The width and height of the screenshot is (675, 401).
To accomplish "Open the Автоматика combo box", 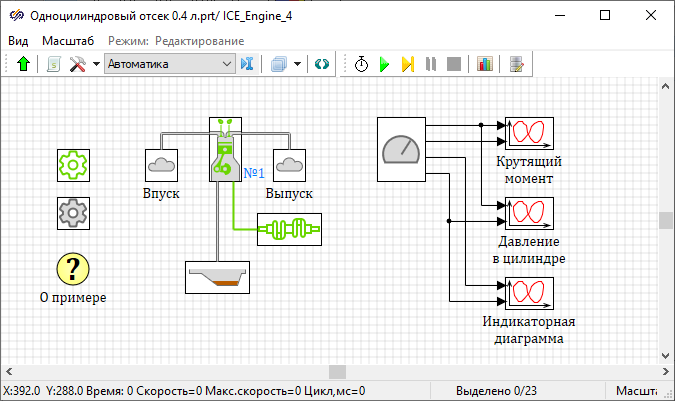I will 168,64.
